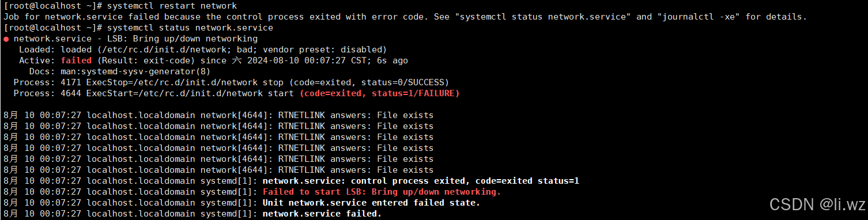Click the first 'RTNETLINK answers: File exists' line
868x220 pixels.
(x=356, y=115)
